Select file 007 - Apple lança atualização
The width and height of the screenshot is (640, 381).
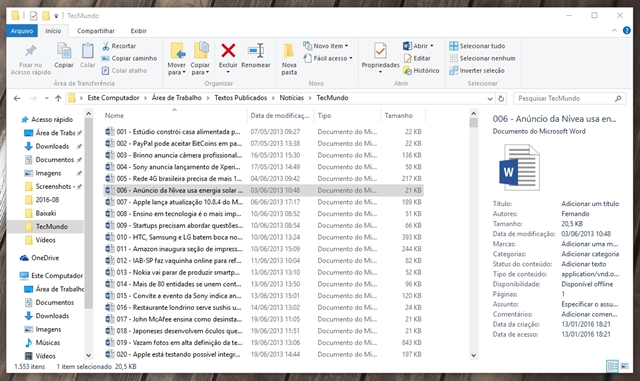point(263,202)
